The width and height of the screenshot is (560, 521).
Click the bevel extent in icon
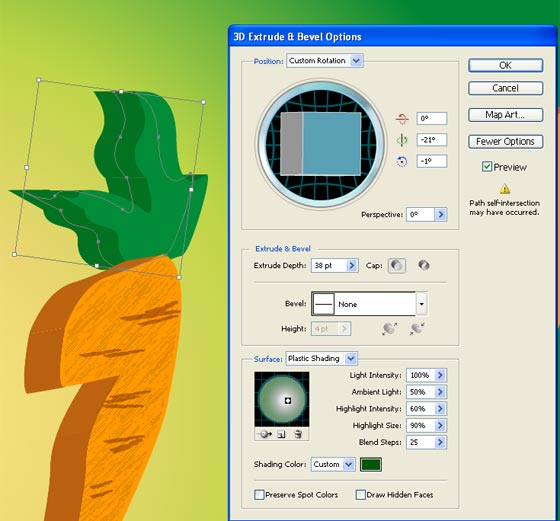coord(417,329)
